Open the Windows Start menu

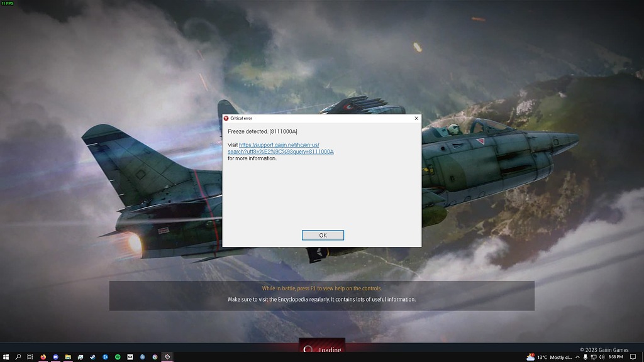coord(6,357)
